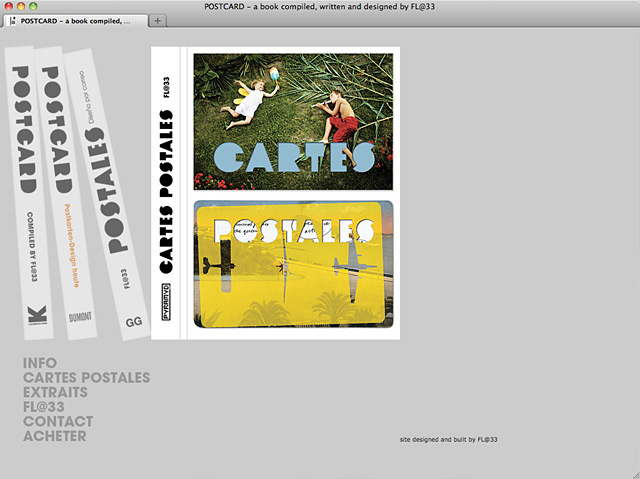Go to the EXTRAITS section
Image resolution: width=640 pixels, height=479 pixels.
click(55, 392)
